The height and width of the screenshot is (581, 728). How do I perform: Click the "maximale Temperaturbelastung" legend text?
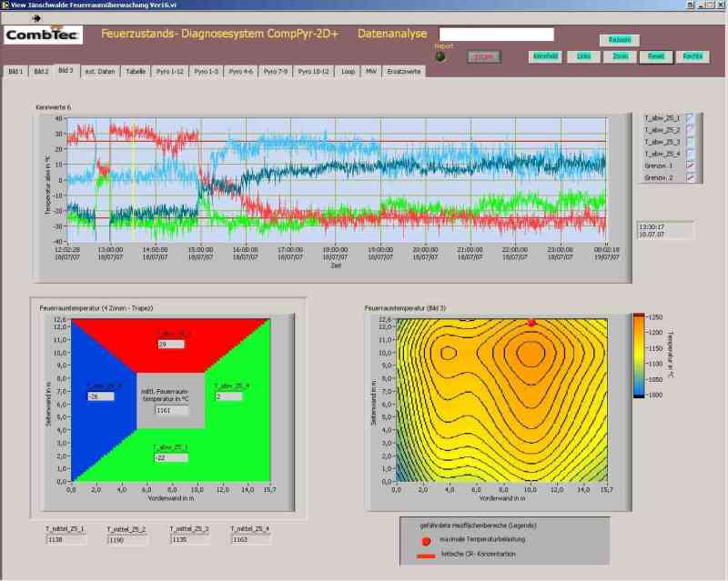click(x=482, y=539)
